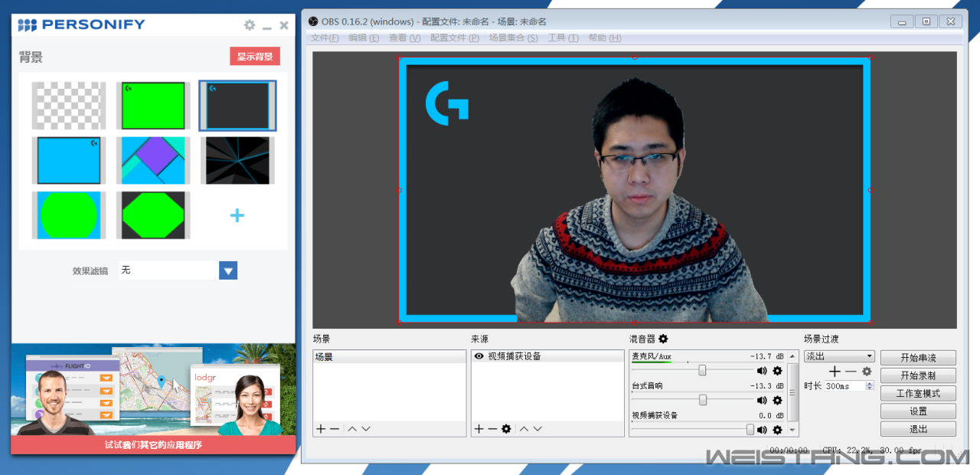Add a scene transition with plus
Viewport: 980px width, 475px height.
(x=835, y=371)
